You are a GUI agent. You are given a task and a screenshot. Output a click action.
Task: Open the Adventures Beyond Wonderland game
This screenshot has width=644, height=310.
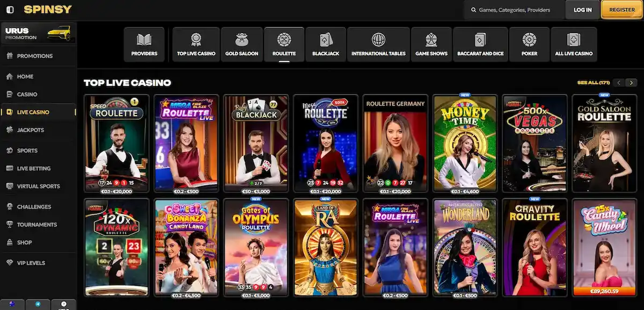click(465, 248)
